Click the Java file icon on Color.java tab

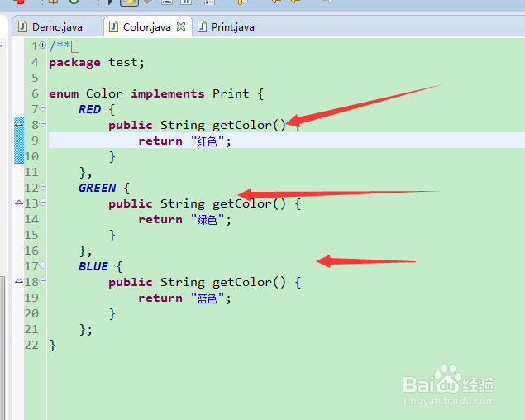tap(114, 26)
